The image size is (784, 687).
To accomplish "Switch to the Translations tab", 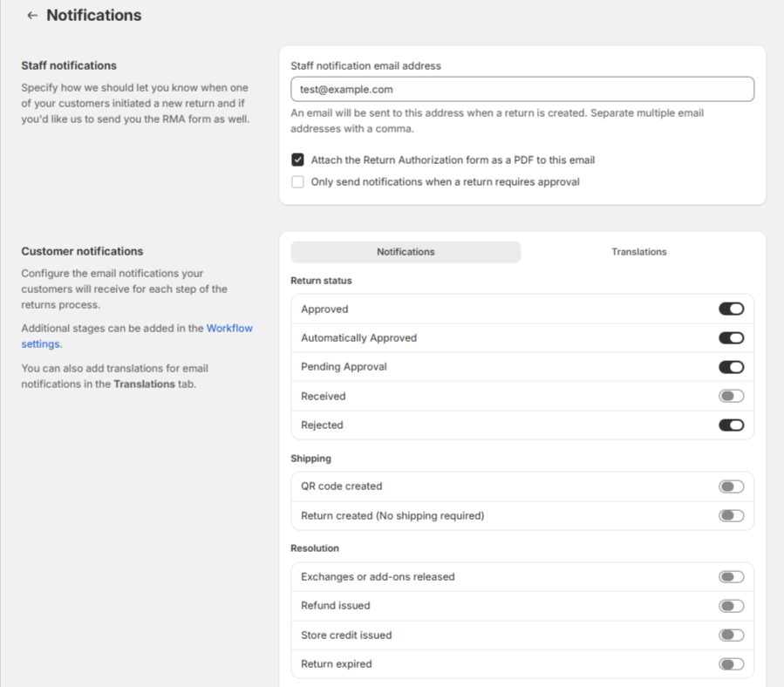I will point(638,252).
